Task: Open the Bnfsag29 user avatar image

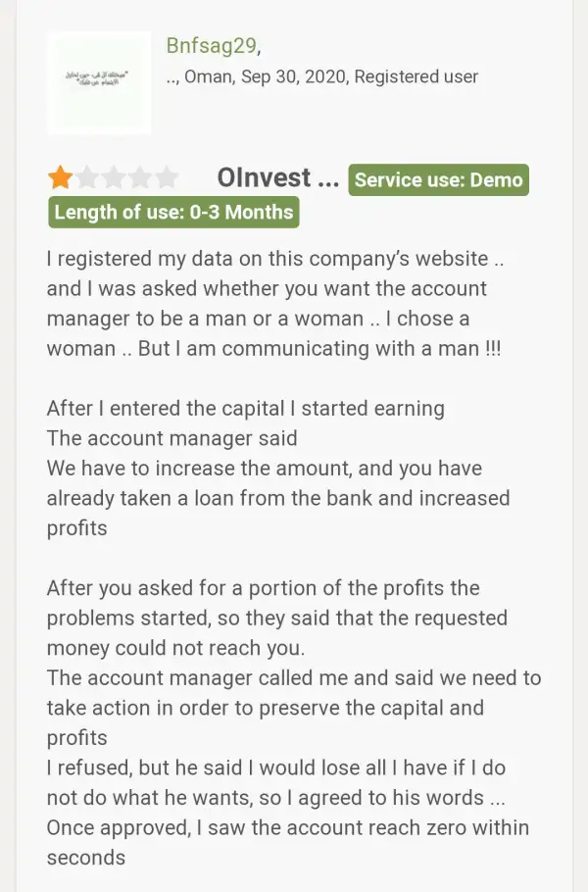Action: point(98,83)
